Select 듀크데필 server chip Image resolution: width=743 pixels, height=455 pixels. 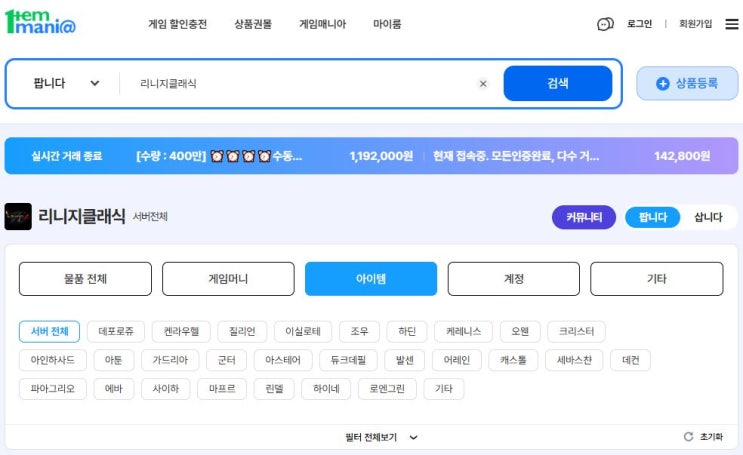[348, 360]
